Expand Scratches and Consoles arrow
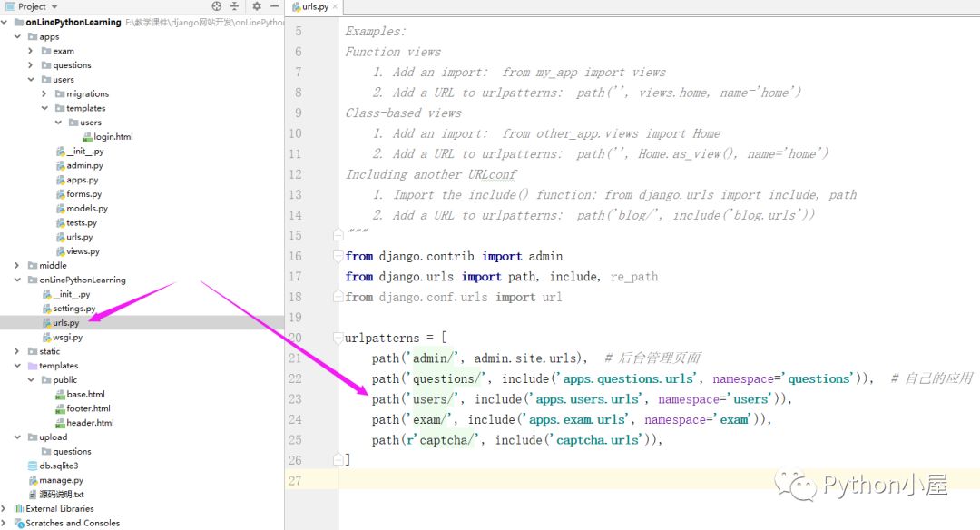The height and width of the screenshot is (530, 980). 5,523
